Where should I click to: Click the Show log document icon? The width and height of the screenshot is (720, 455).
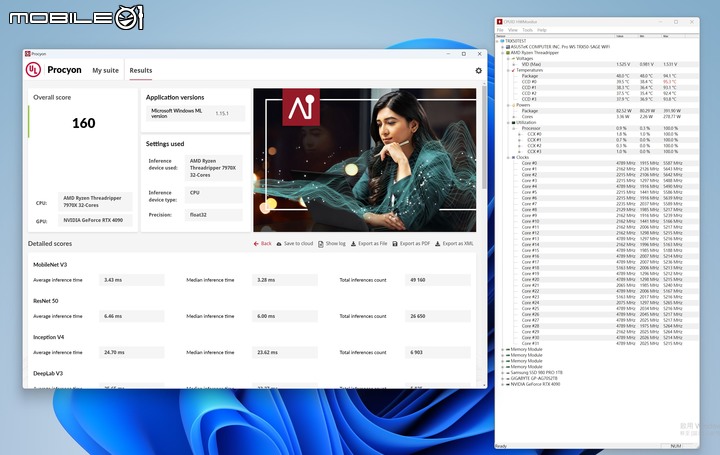tap(321, 244)
